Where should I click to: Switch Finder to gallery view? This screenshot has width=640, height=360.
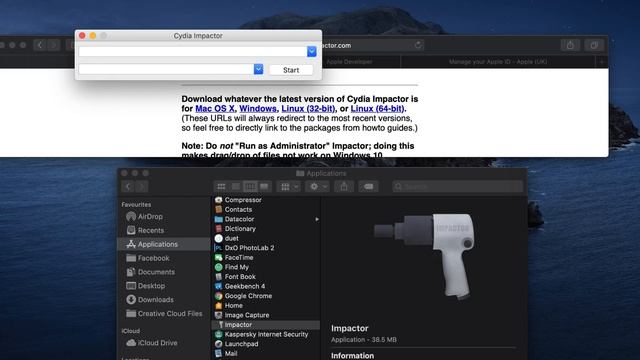click(x=264, y=187)
